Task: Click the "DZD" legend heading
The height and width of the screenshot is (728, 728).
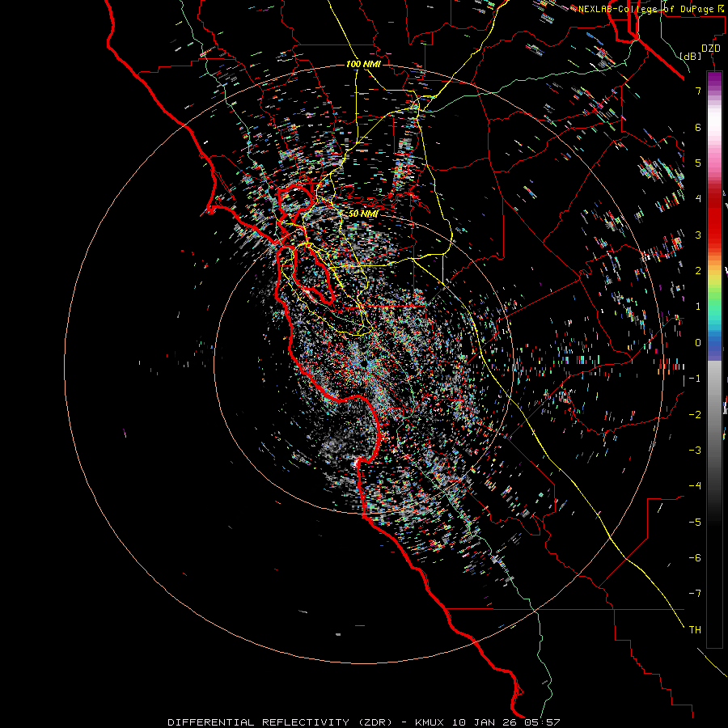Action: (711, 49)
